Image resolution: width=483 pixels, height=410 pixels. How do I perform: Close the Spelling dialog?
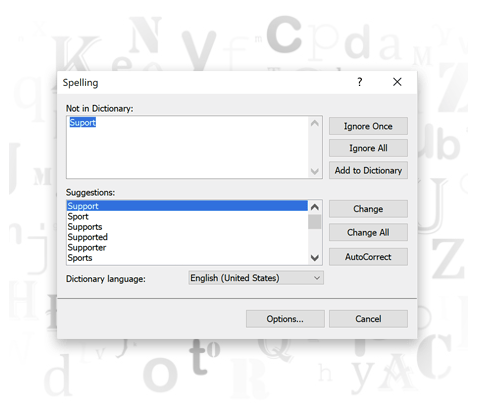[x=397, y=82]
